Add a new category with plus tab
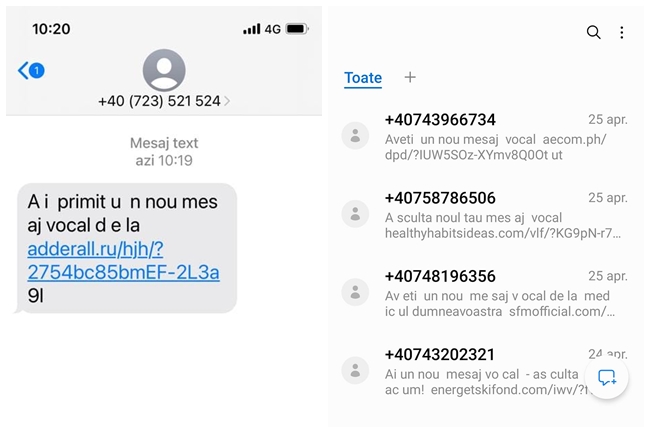This screenshot has height=433, width=650. pyautogui.click(x=410, y=77)
